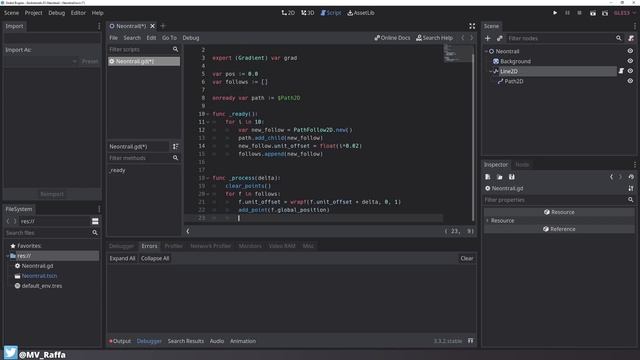The height and width of the screenshot is (360, 640).
Task: Open the Go To menu
Action: (x=169, y=38)
